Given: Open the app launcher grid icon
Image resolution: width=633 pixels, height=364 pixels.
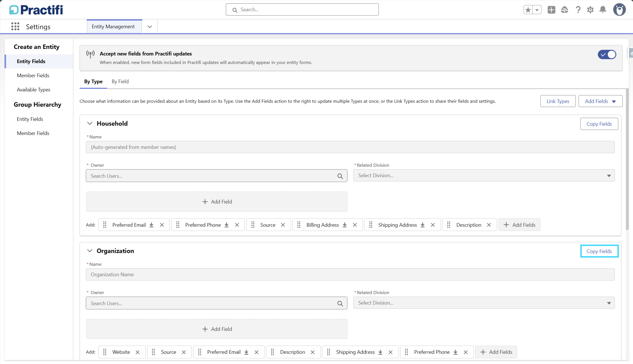Looking at the screenshot, I should pos(15,27).
